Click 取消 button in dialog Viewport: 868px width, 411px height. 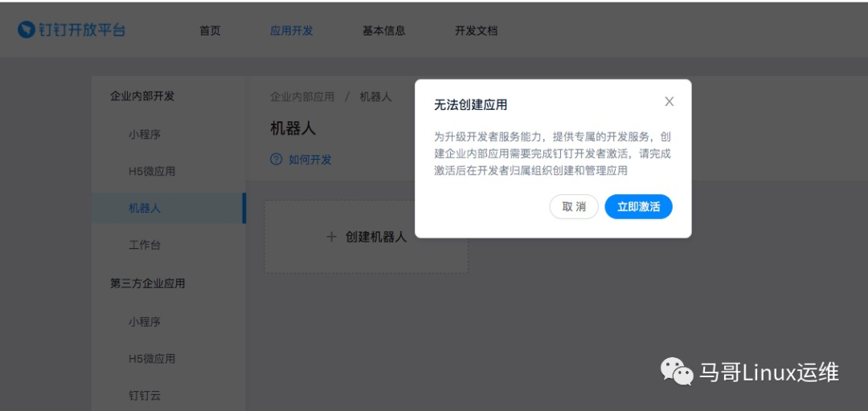click(x=574, y=207)
